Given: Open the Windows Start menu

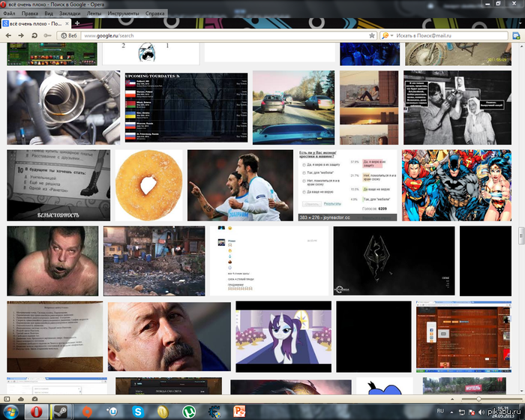Looking at the screenshot, I should point(10,412).
